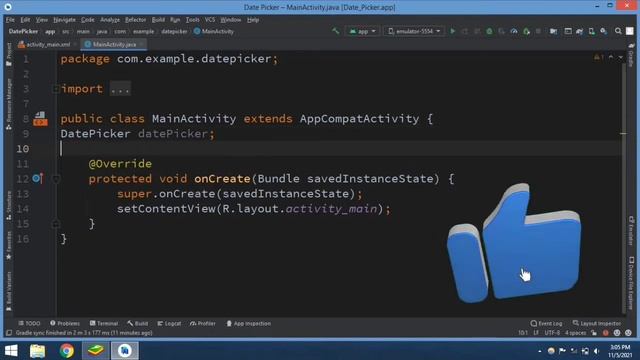This screenshot has height=360, width=640.
Task: Click the Stop square icon in toolbar
Action: point(538,31)
